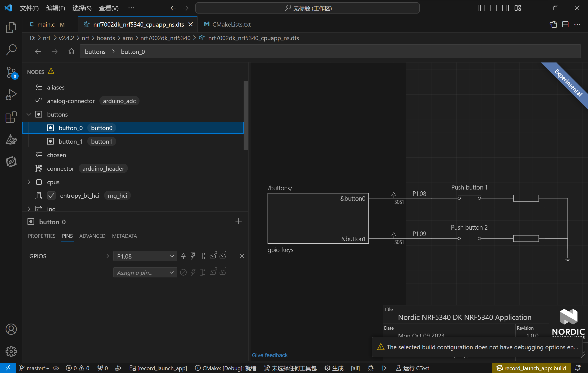Expand the cpus node in tree
Image resolution: width=588 pixels, height=373 pixels.
(29, 182)
